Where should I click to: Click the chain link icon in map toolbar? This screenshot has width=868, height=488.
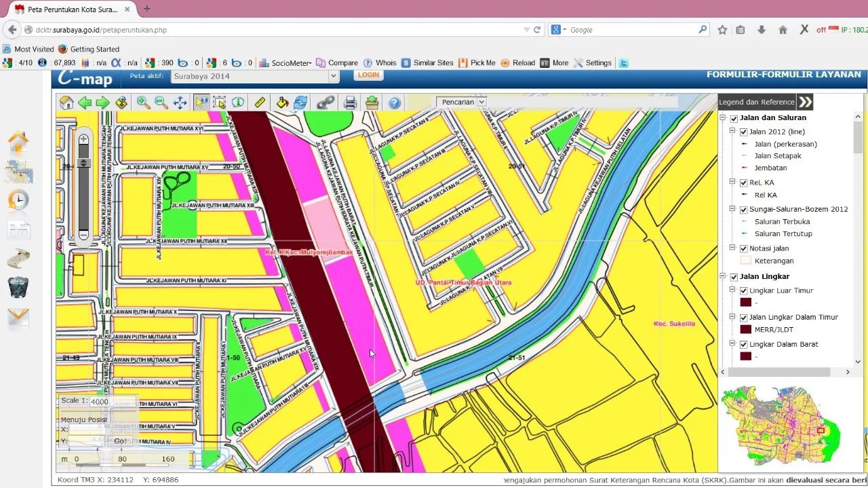326,102
